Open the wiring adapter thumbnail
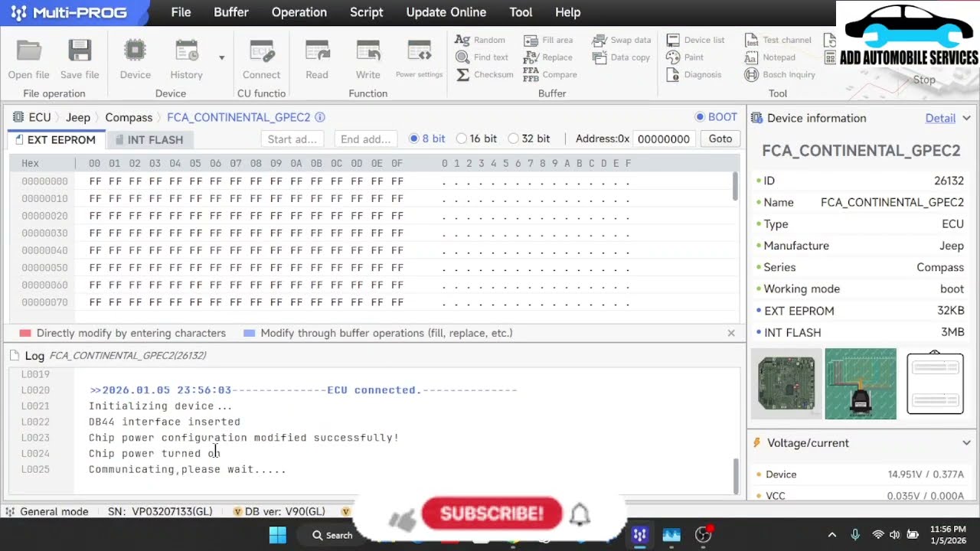The image size is (980, 551). [861, 384]
